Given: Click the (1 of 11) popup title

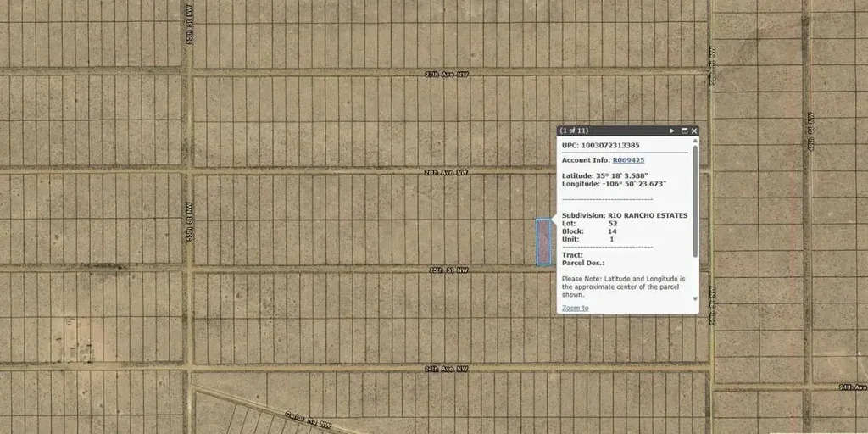Looking at the screenshot, I should 574,131.
